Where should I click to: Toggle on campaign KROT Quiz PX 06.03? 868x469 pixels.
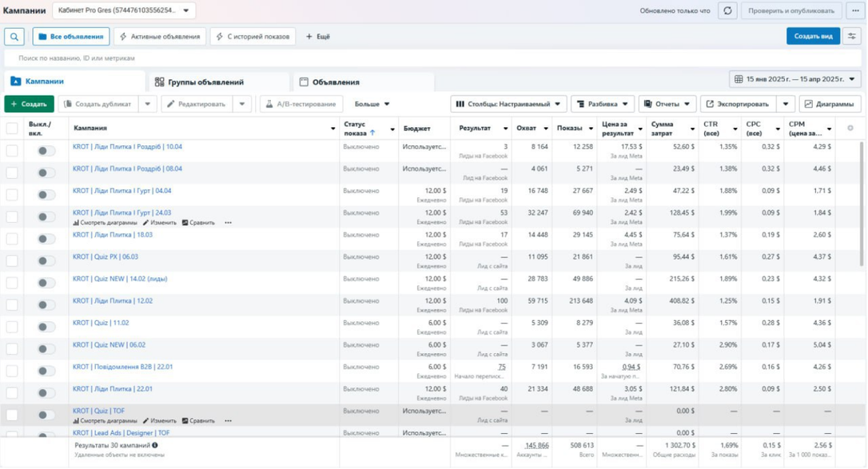46,260
